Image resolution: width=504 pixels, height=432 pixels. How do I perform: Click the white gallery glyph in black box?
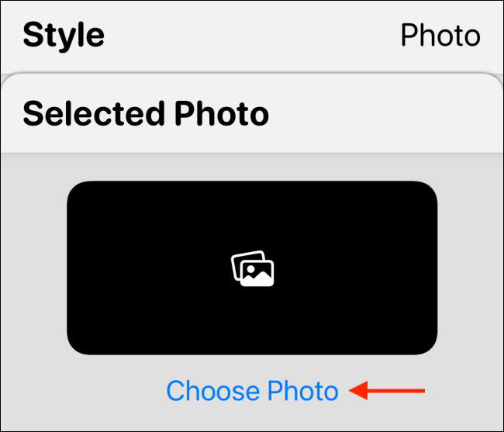(x=253, y=268)
